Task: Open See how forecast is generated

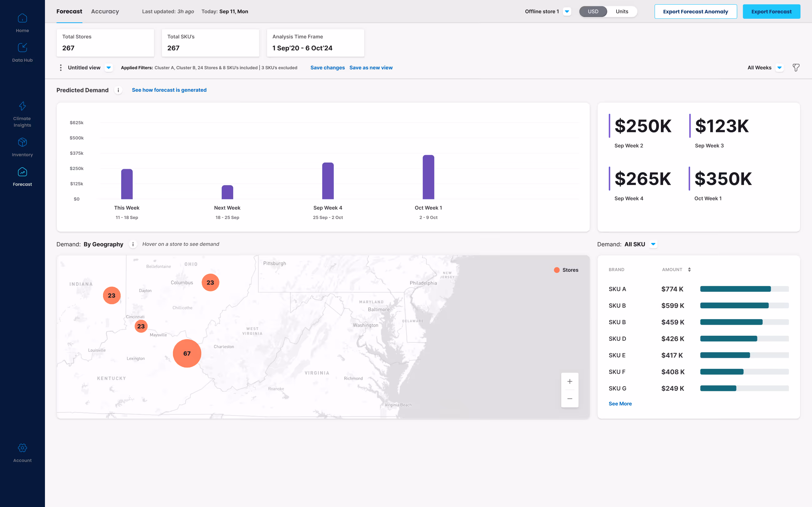Action: [169, 90]
